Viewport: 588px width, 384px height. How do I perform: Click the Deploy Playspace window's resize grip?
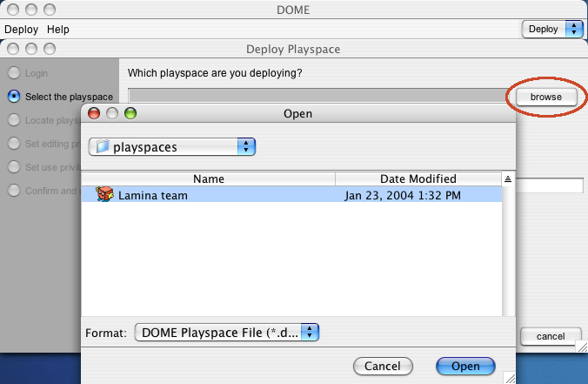582,347
